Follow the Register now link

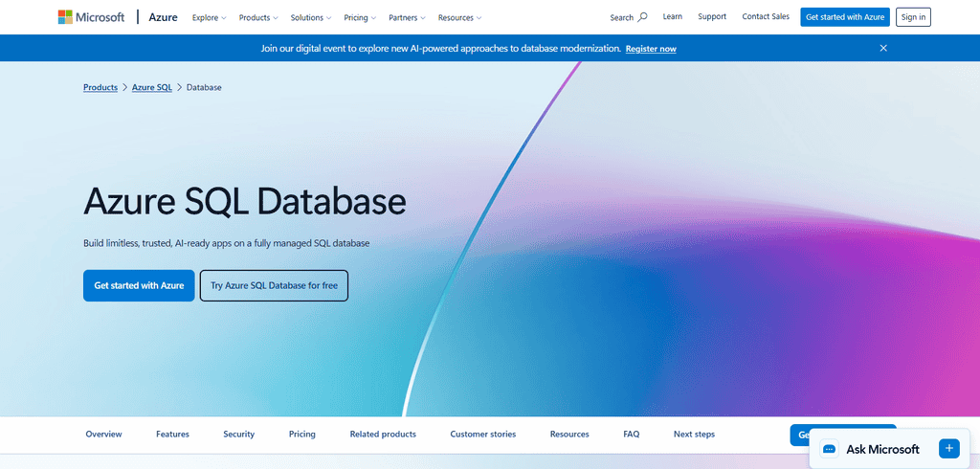[651, 49]
